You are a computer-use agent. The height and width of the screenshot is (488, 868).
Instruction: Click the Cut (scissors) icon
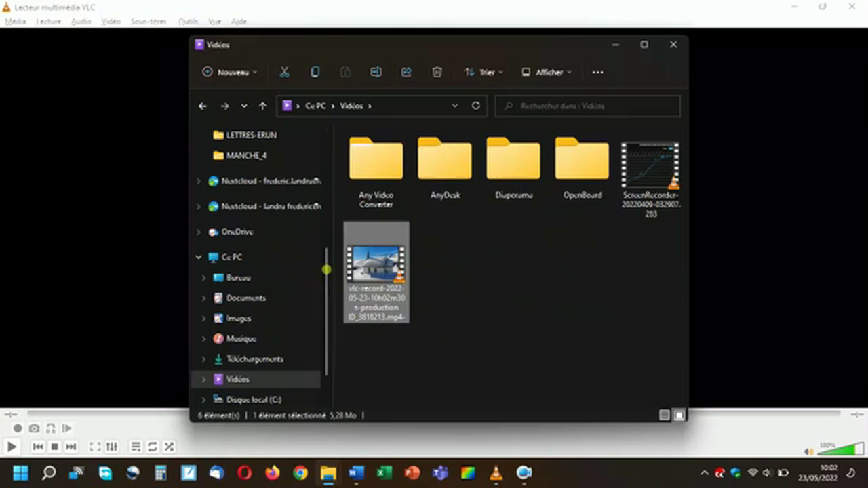pyautogui.click(x=285, y=72)
